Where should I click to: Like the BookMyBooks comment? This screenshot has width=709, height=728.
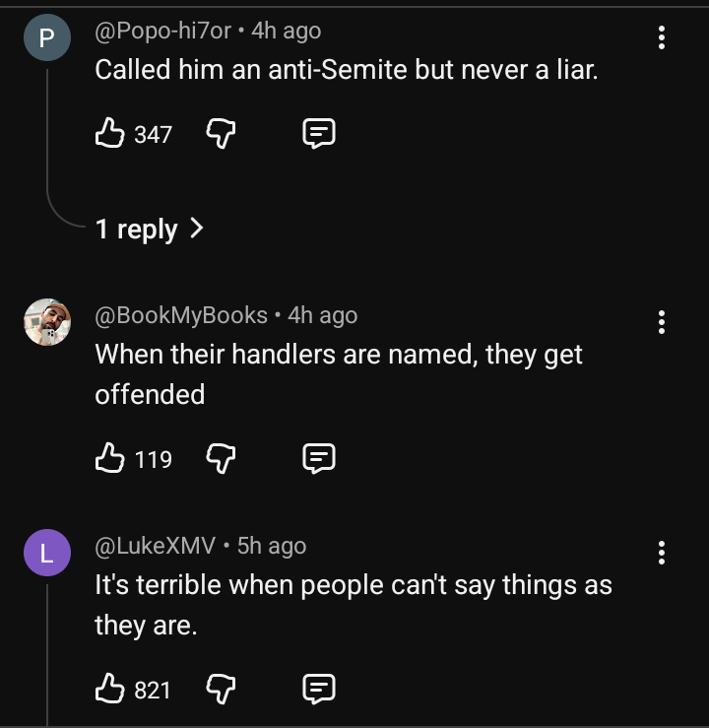click(x=109, y=458)
